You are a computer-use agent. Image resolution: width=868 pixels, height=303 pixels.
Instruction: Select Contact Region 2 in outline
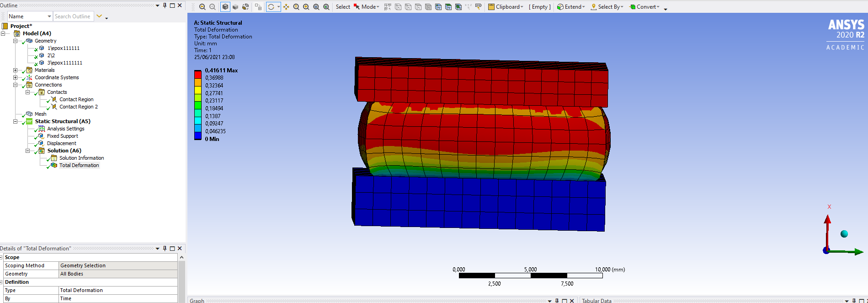point(78,107)
